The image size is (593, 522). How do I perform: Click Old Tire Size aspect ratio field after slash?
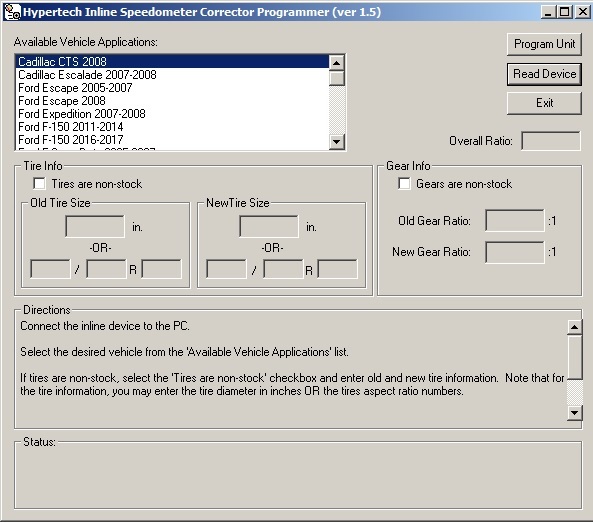(x=106, y=269)
